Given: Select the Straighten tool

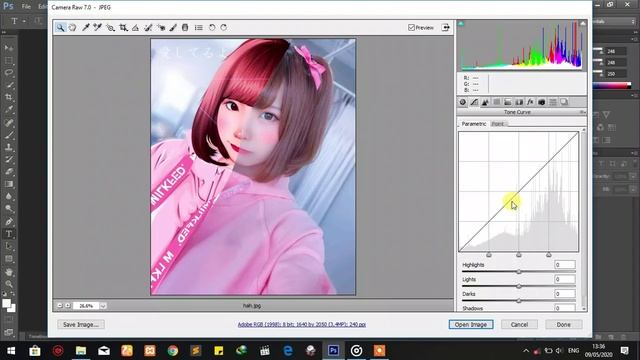Looking at the screenshot, I should 135,28.
